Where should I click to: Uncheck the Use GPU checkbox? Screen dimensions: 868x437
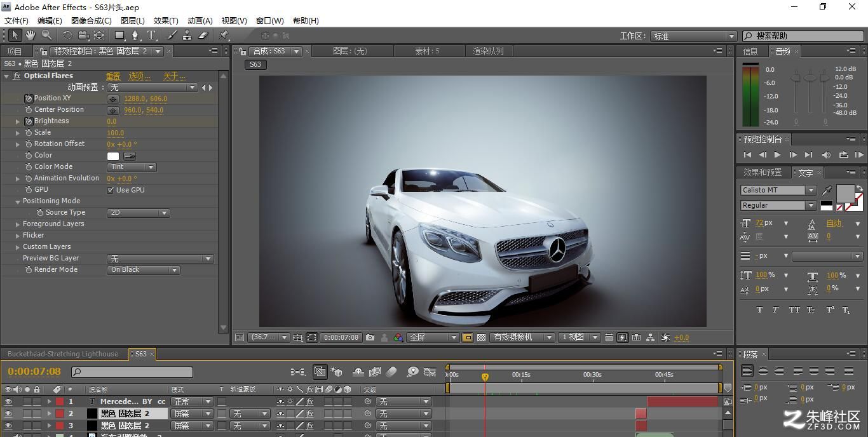111,190
